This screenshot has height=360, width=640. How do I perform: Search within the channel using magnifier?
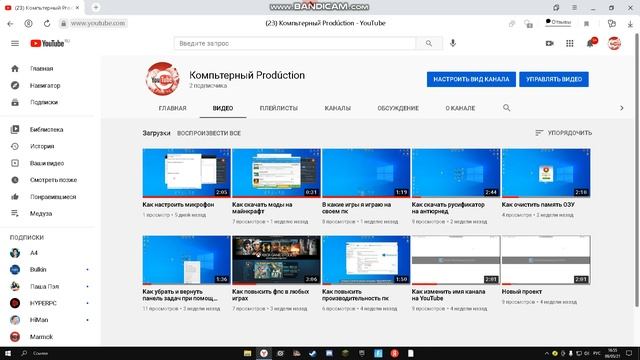tap(507, 108)
